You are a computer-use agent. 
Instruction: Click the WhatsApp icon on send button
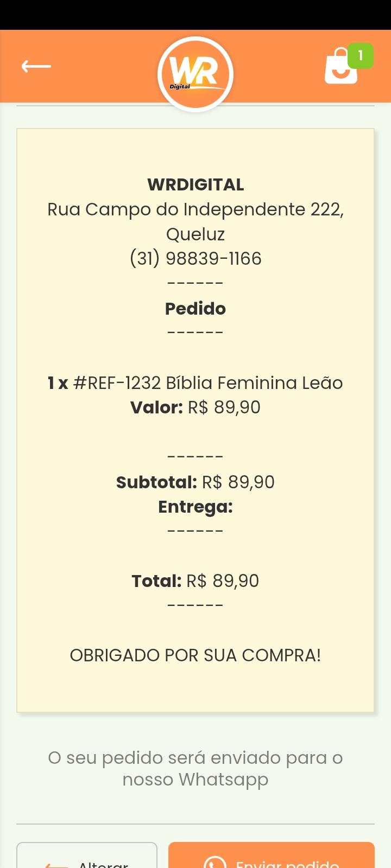(215, 863)
